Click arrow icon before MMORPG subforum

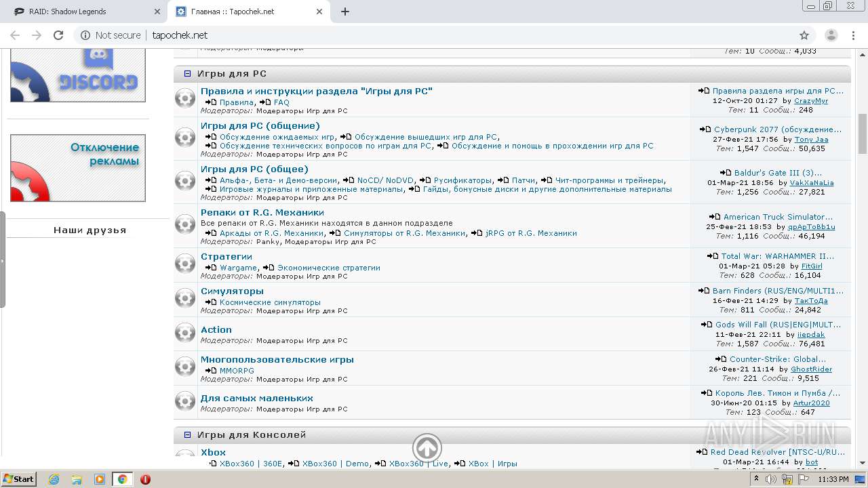click(211, 371)
